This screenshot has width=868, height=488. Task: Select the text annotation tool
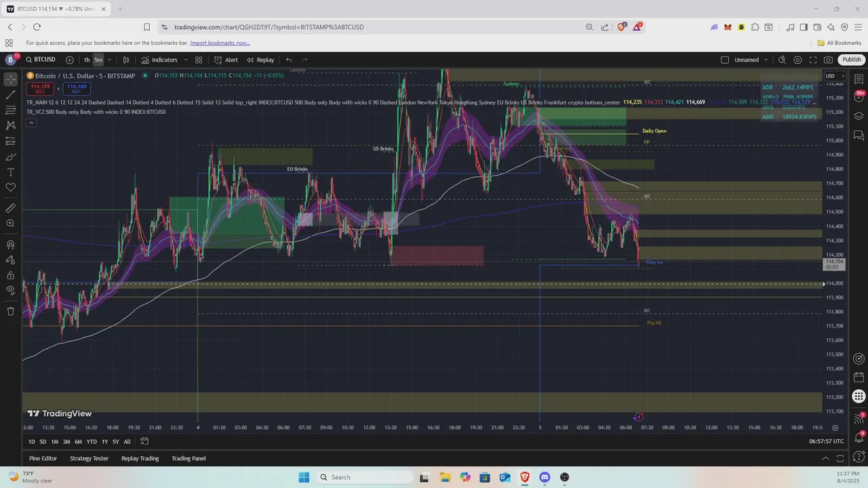coord(11,172)
